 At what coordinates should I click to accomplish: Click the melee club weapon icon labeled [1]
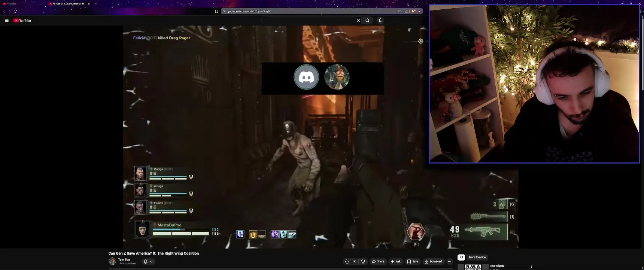pos(489,217)
